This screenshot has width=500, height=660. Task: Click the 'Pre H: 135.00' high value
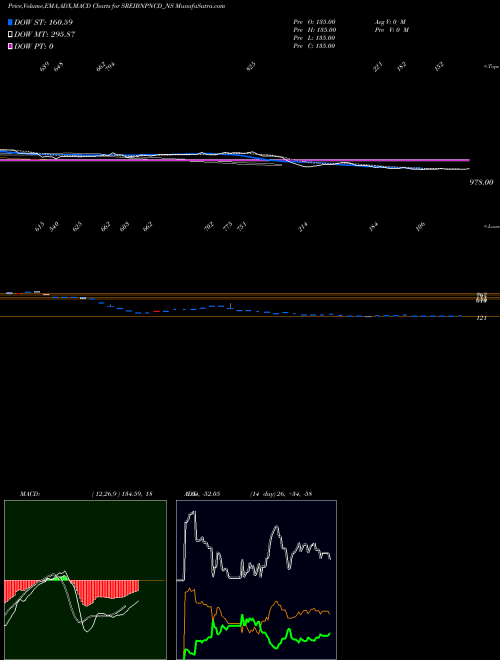(x=314, y=30)
